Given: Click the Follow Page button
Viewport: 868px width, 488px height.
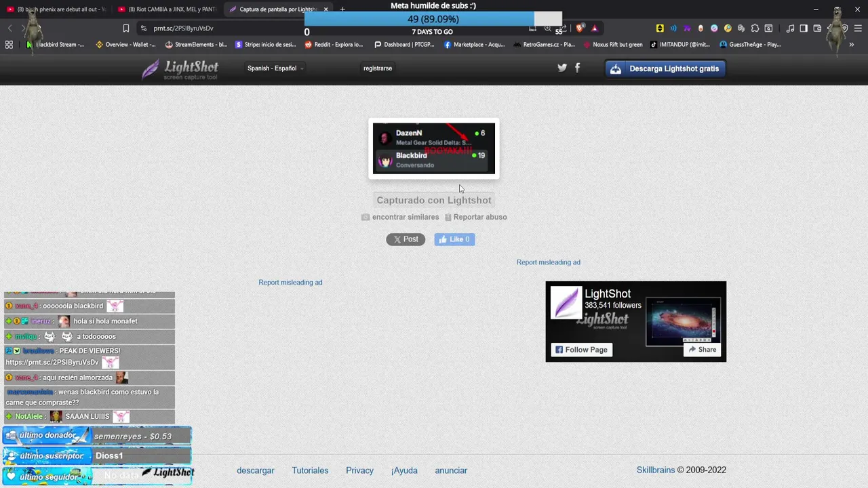Looking at the screenshot, I should pos(581,350).
